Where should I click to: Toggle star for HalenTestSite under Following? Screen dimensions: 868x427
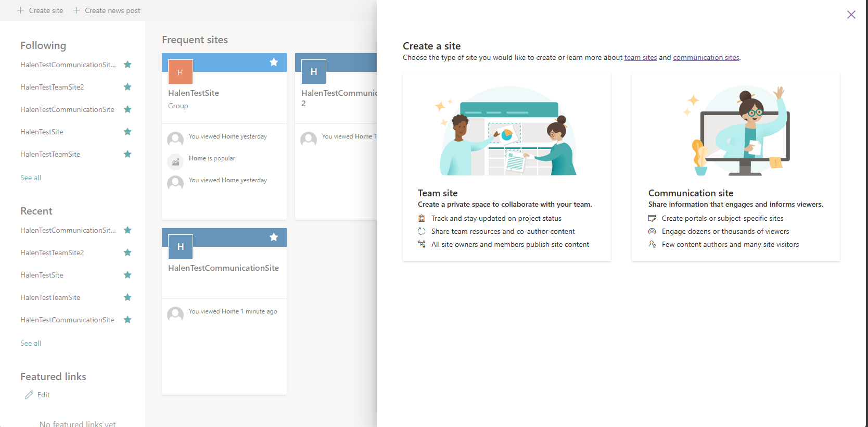pyautogui.click(x=127, y=132)
